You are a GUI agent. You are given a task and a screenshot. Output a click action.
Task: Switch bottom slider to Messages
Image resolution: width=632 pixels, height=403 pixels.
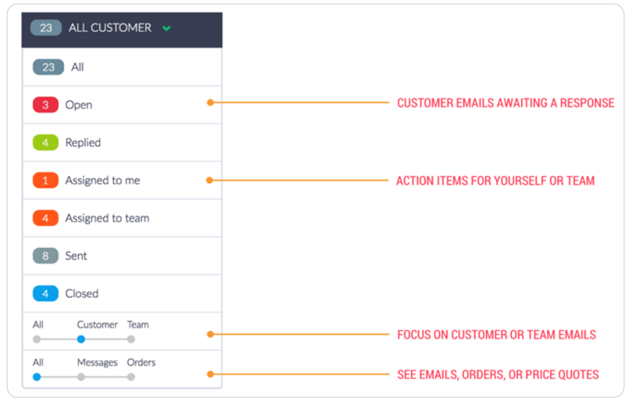[81, 377]
